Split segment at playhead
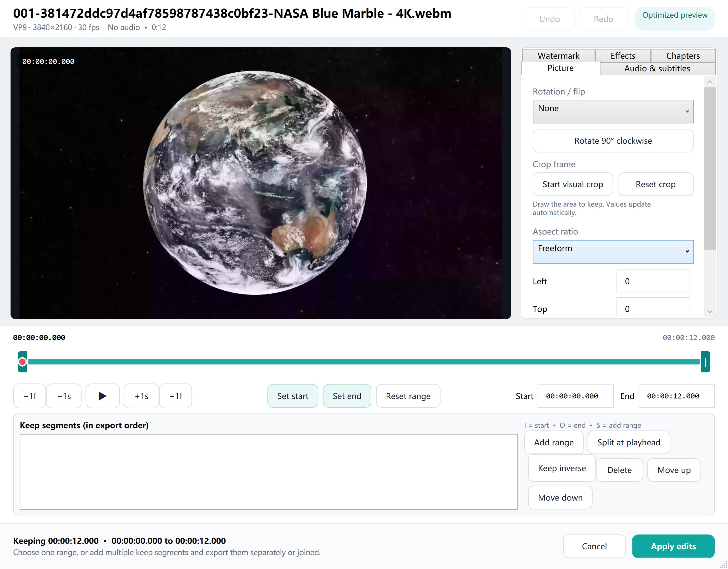The width and height of the screenshot is (728, 569). (629, 442)
